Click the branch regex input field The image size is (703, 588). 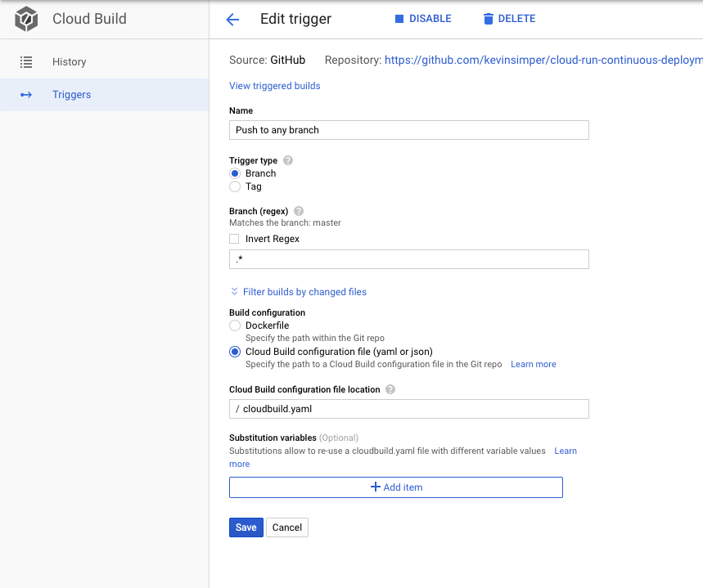point(409,259)
